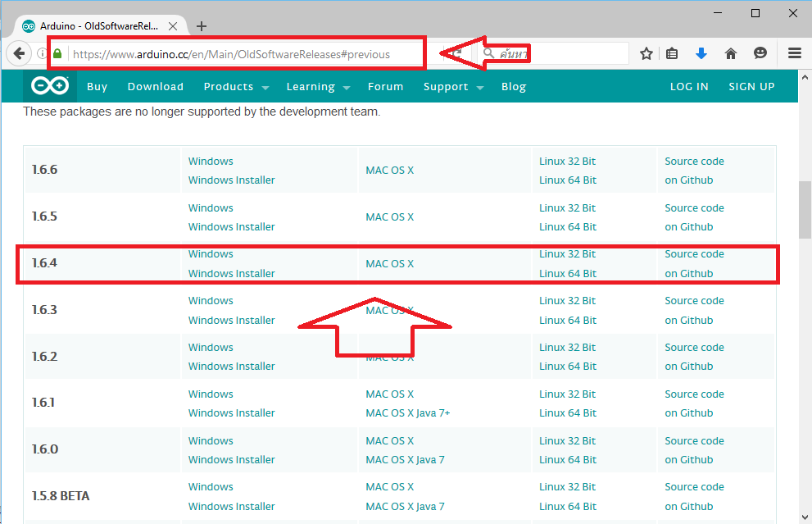Click the vertical scrollbar thumb
Screen dimensions: 812x524
(805, 209)
